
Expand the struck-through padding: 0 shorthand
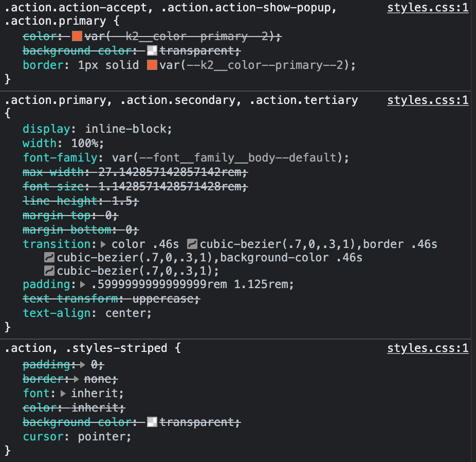tap(84, 365)
